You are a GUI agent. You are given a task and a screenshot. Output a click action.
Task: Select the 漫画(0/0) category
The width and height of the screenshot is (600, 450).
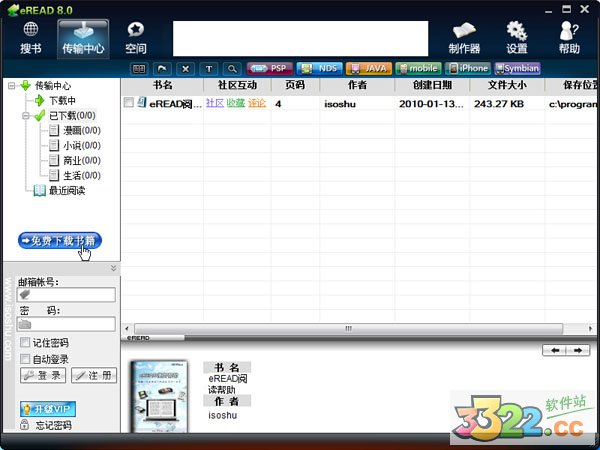82,130
